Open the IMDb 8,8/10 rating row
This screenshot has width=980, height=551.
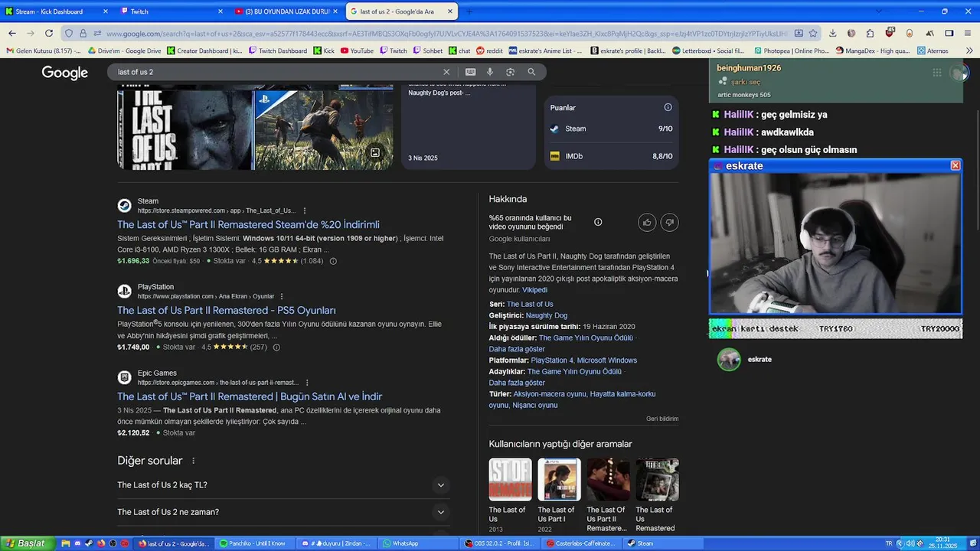coord(611,156)
